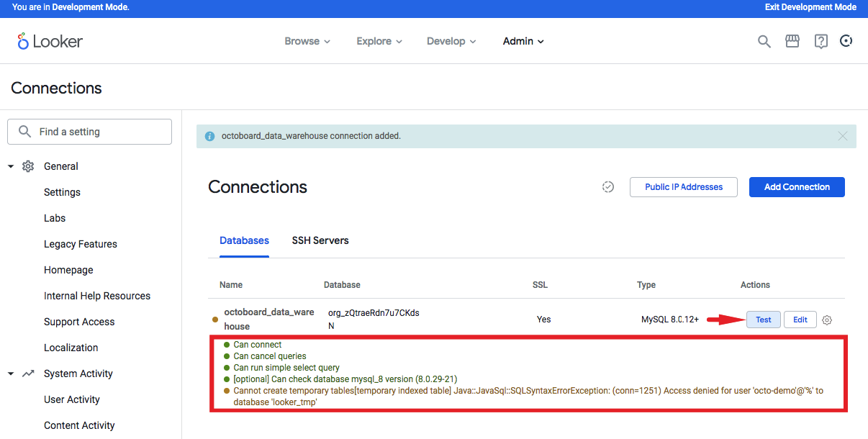
Task: Open Support Access in the sidebar
Action: click(x=79, y=322)
